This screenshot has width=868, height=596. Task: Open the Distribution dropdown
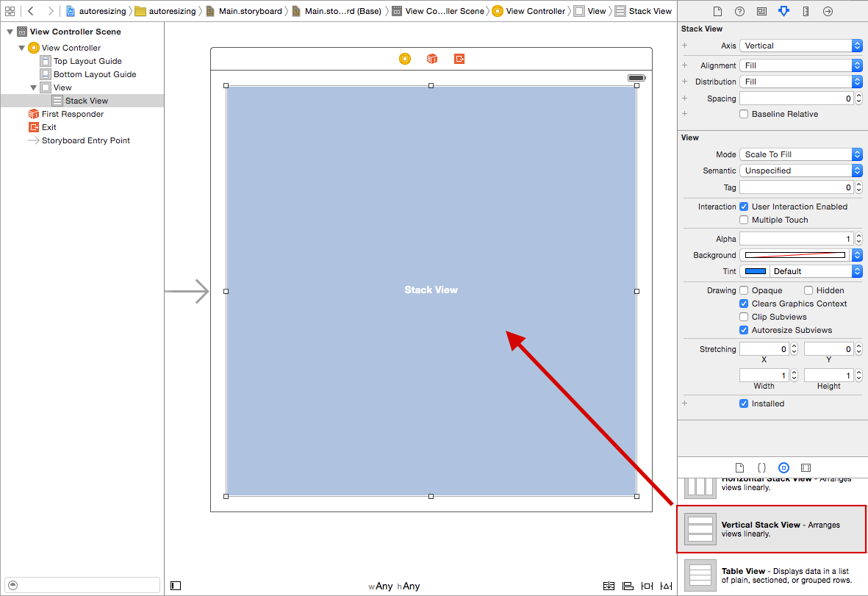click(801, 82)
